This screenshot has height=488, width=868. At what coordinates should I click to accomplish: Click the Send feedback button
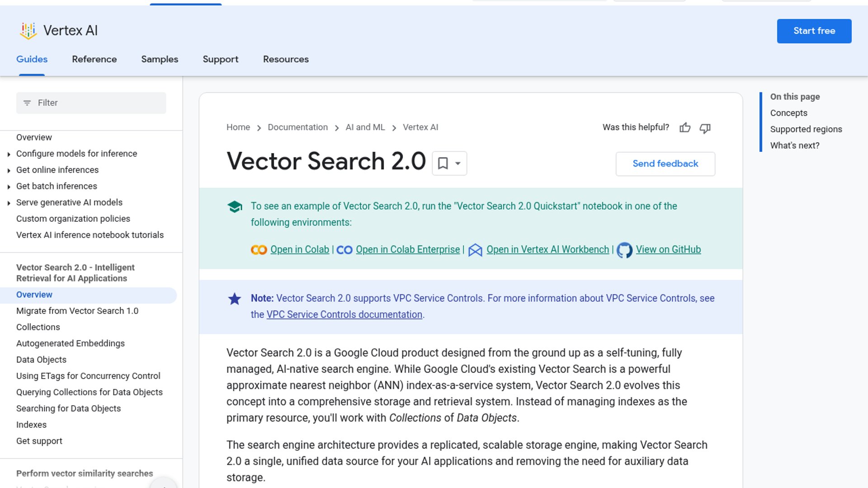pyautogui.click(x=665, y=164)
